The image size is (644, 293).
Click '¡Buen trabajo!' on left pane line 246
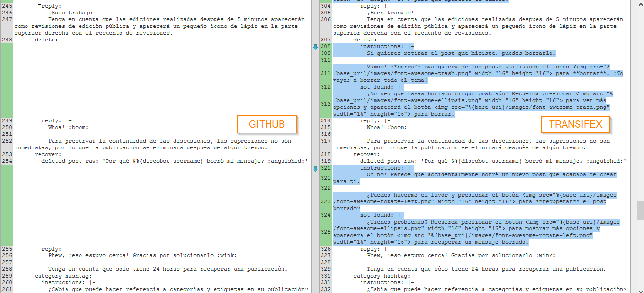(x=72, y=13)
